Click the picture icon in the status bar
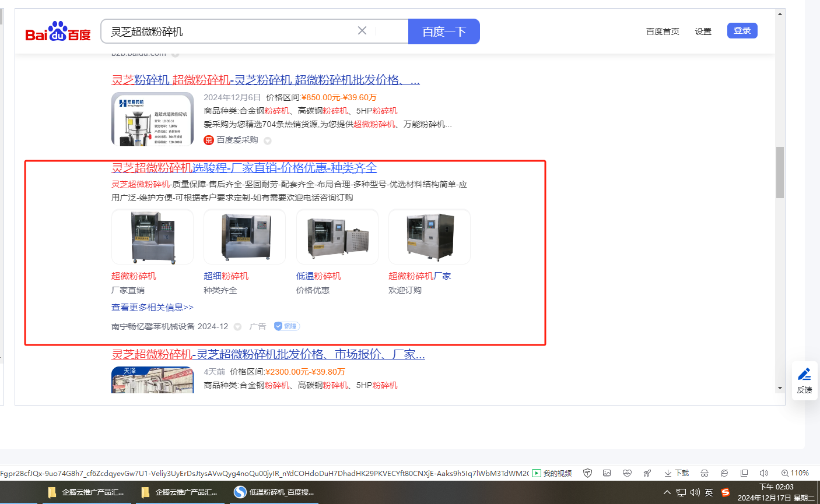 [607, 473]
